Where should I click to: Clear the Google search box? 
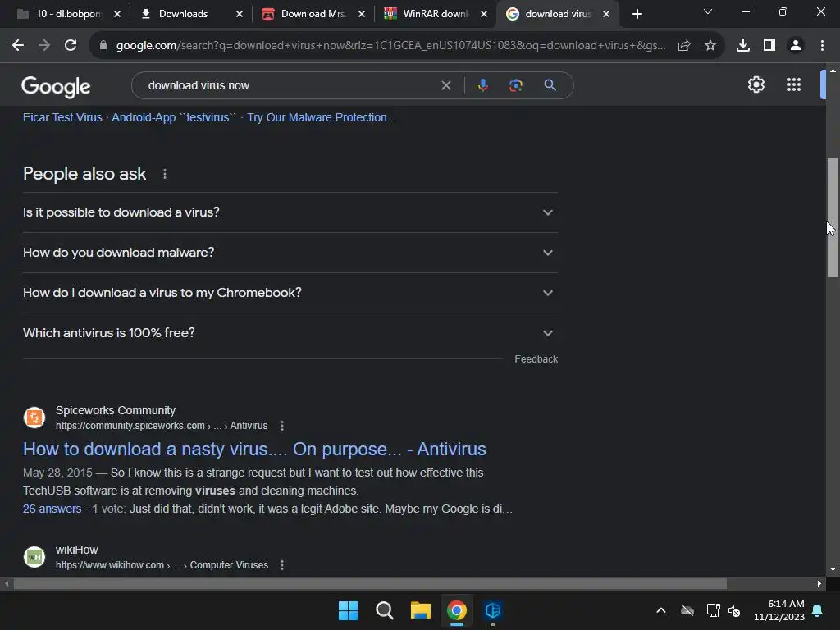pos(445,85)
